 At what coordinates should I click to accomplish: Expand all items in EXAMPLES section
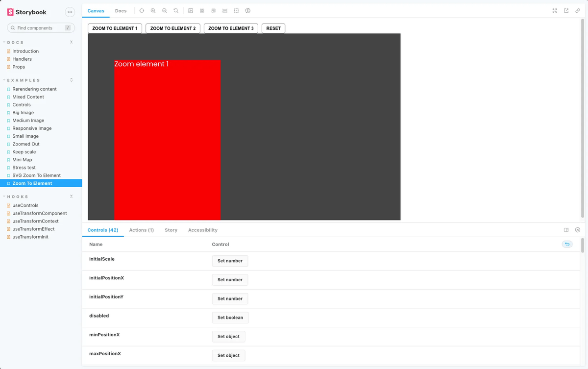(71, 80)
